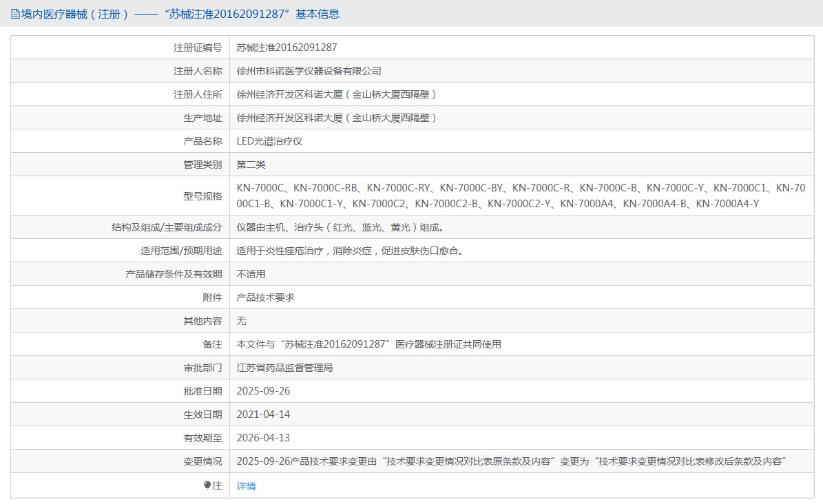Select product name LED光谱治疗仪
The height and width of the screenshot is (504, 823).
click(x=269, y=141)
